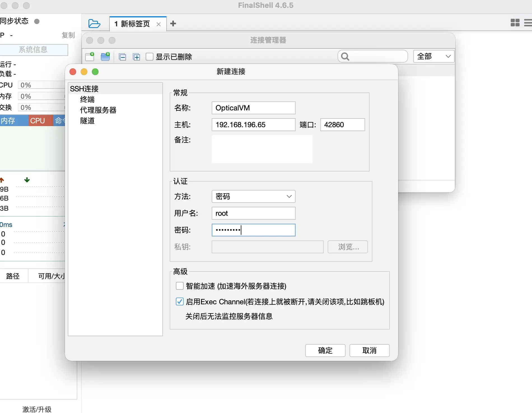Image resolution: width=532 pixels, height=413 pixels.
Task: Expand all connections with plus icon
Action: [136, 57]
